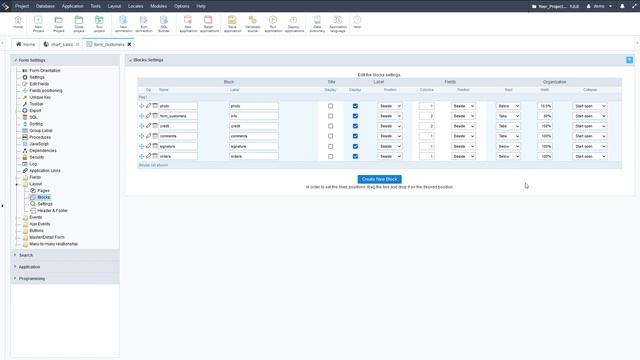Close the form_customers tab
This screenshot has height=360, width=640.
point(129,44)
